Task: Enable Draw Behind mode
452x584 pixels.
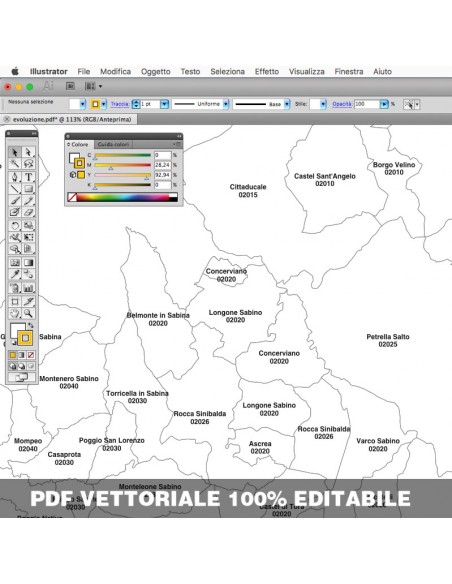Action: 22,366
